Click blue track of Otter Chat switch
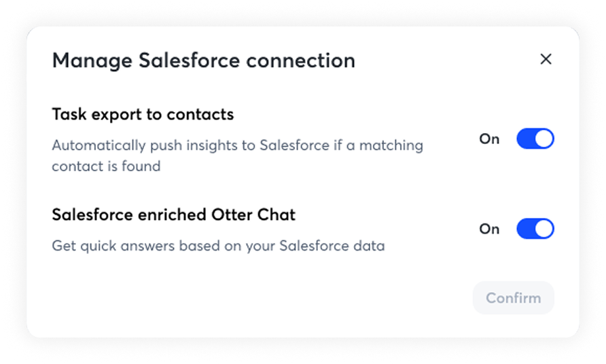 525,229
